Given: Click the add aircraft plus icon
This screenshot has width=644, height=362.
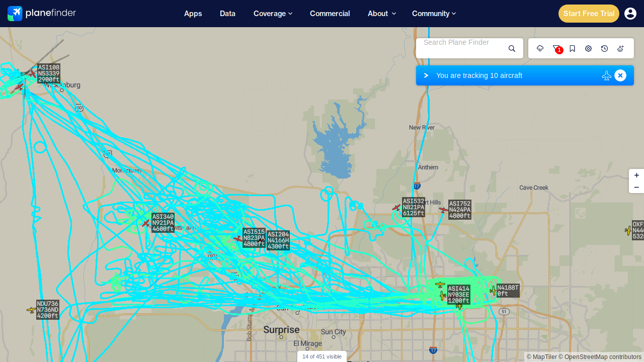Looking at the screenshot, I should [621, 48].
